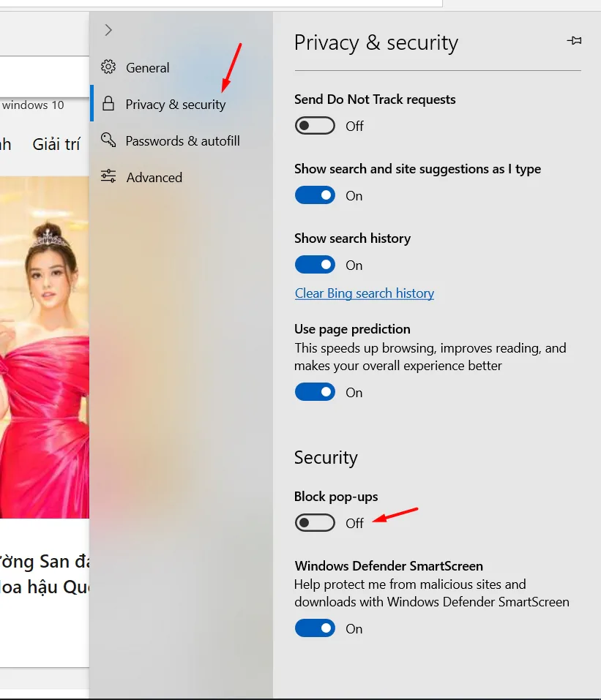The height and width of the screenshot is (700, 601).
Task: Open the Giải trí category on webpage
Action: [x=56, y=144]
